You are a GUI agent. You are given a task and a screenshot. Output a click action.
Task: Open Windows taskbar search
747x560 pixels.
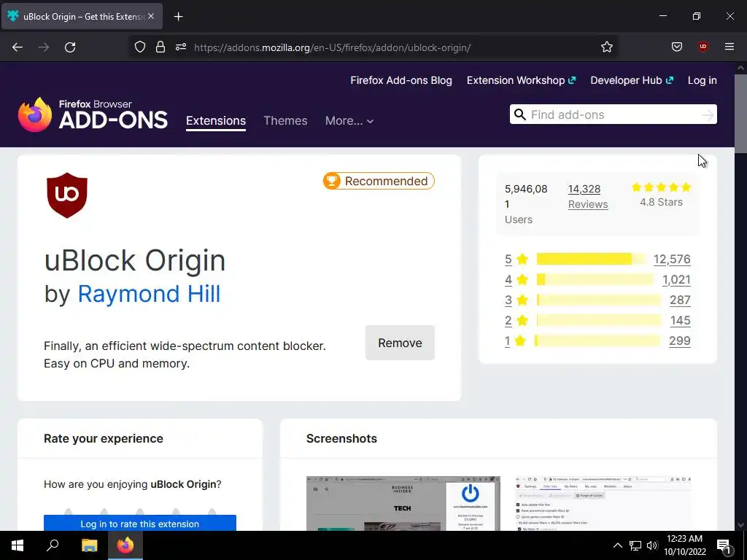53,545
